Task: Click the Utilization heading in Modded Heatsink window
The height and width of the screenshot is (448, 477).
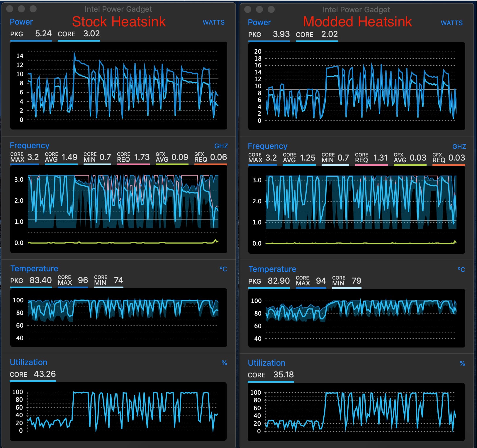Action: (266, 363)
